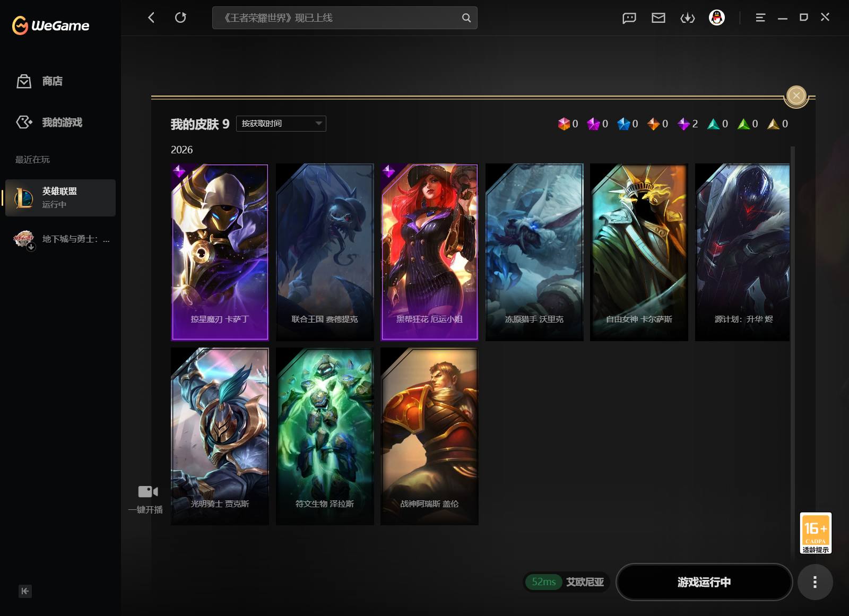
Task: Click the 最近在玩 section label
Action: (32, 160)
